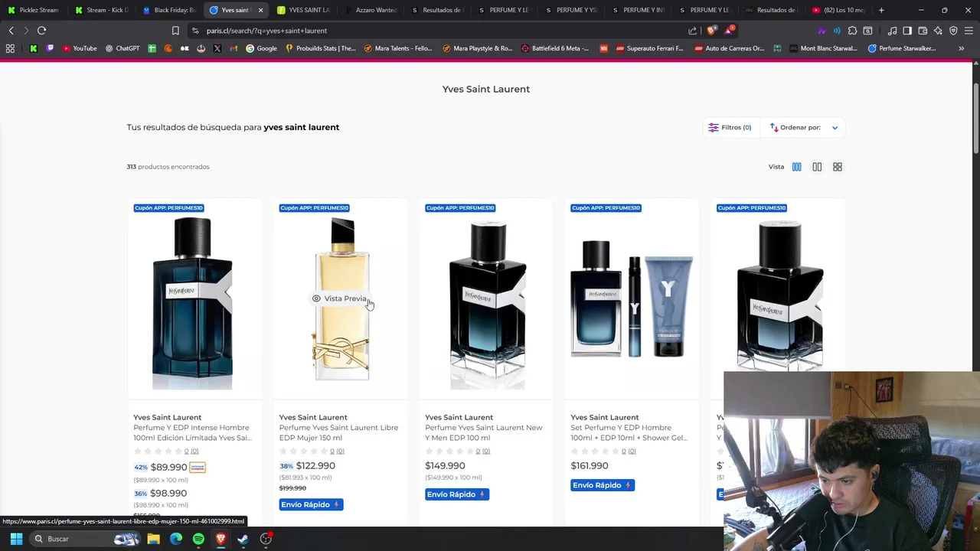Open the New Y Men EDP bottle image

[x=487, y=303]
